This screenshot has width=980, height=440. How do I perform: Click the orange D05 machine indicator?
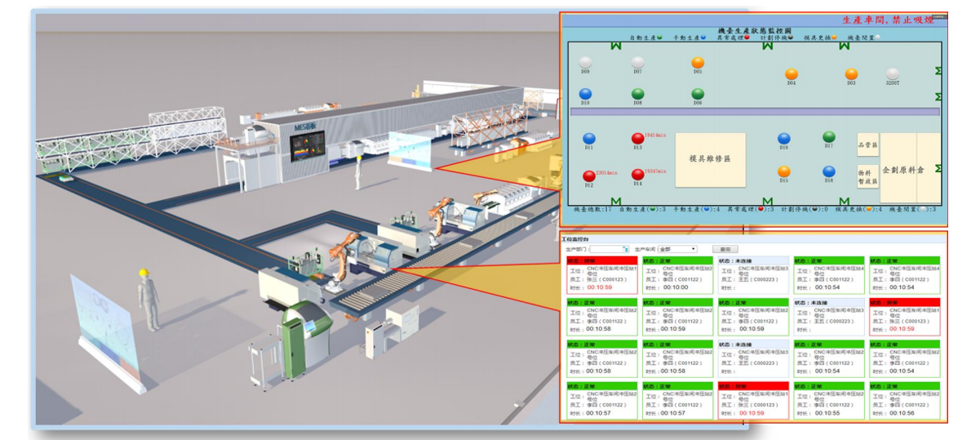tap(698, 63)
